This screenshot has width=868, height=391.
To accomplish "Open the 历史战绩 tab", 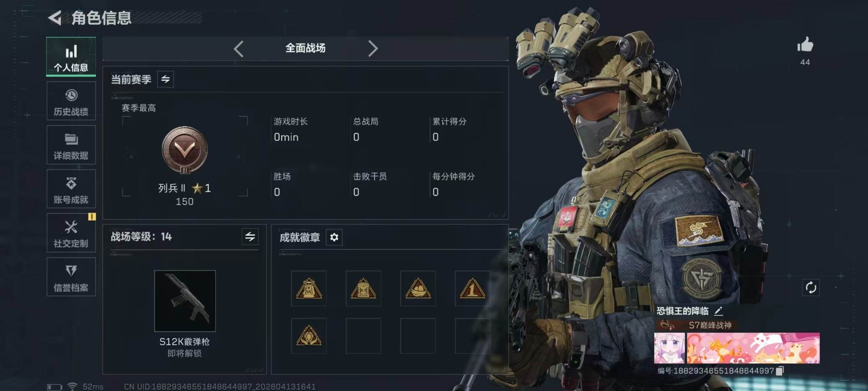I will point(71,101).
